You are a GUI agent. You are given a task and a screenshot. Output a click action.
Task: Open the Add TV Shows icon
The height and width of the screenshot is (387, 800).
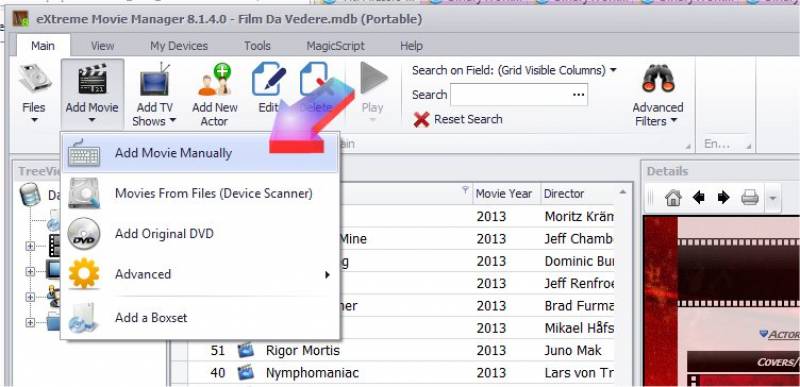[155, 79]
